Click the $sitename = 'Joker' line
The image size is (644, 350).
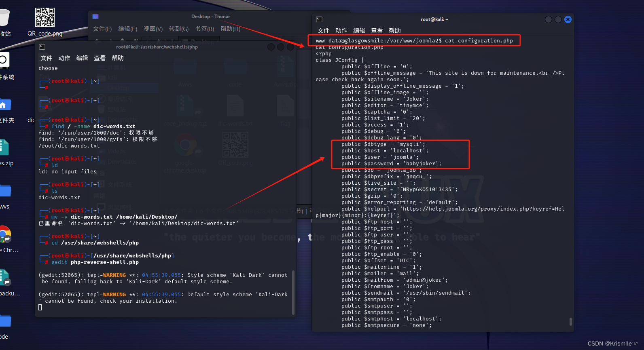385,99
